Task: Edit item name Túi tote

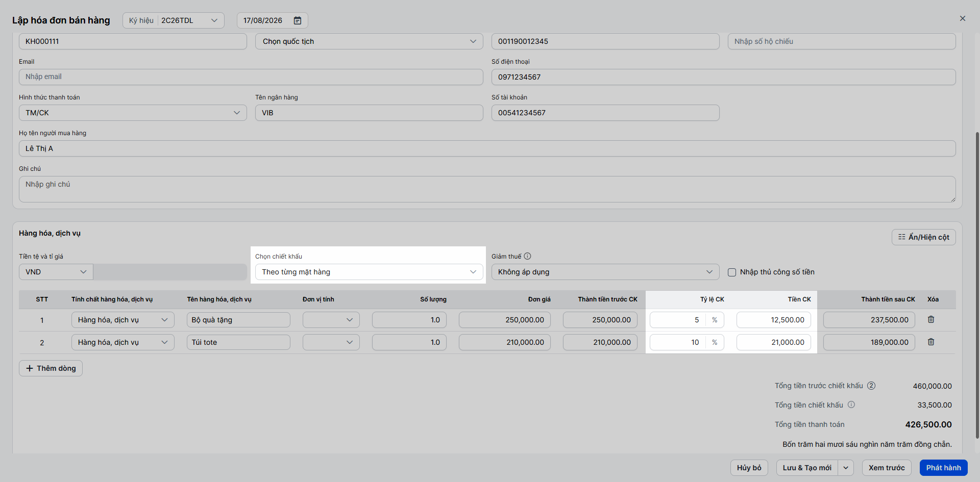Action: 238,342
